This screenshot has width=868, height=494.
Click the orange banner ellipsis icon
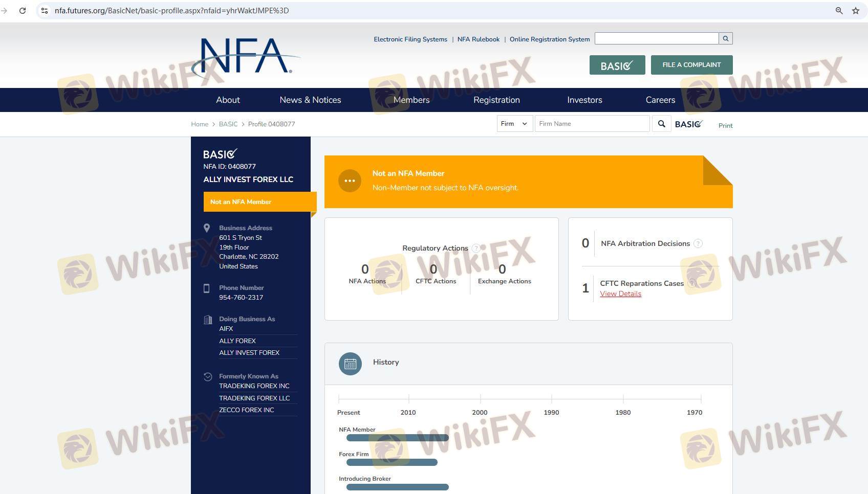[350, 181]
